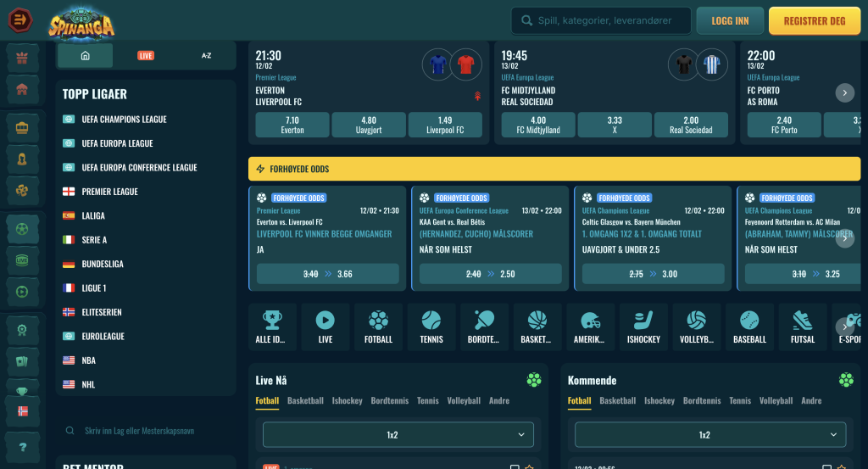Switch to the home tab in sports panel
868x469 pixels.
[x=86, y=55]
